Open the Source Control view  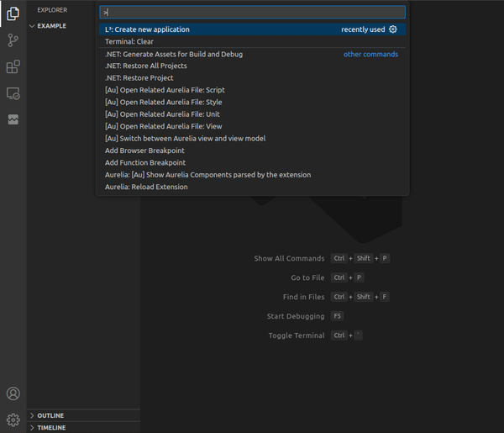(13, 40)
